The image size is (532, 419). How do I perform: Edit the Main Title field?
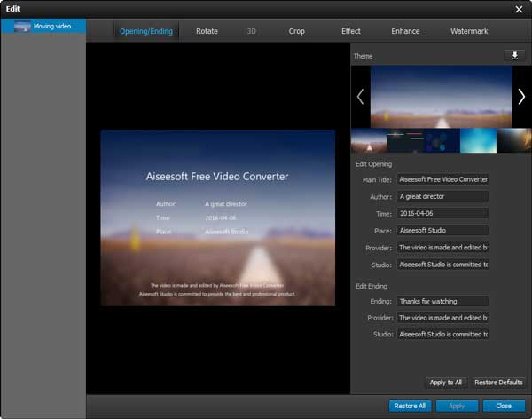tap(442, 179)
